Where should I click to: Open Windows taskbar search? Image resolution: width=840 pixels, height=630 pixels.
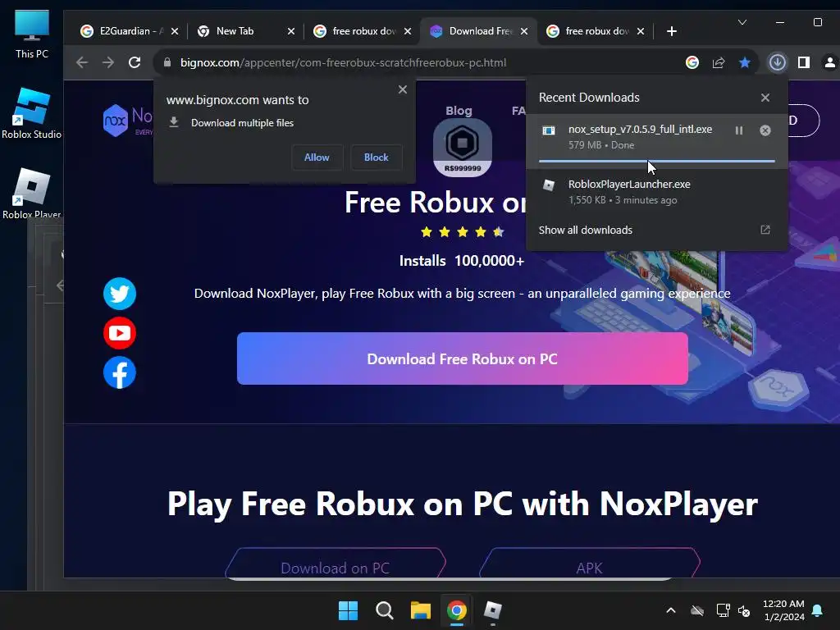tap(384, 610)
